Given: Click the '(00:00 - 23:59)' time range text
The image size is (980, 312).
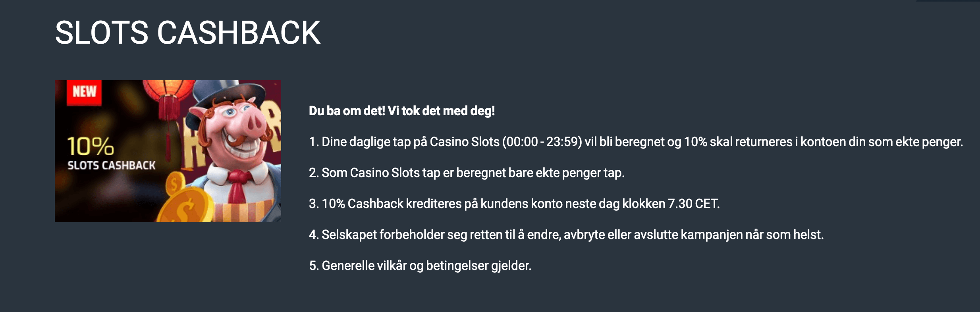Looking at the screenshot, I should click(542, 142).
